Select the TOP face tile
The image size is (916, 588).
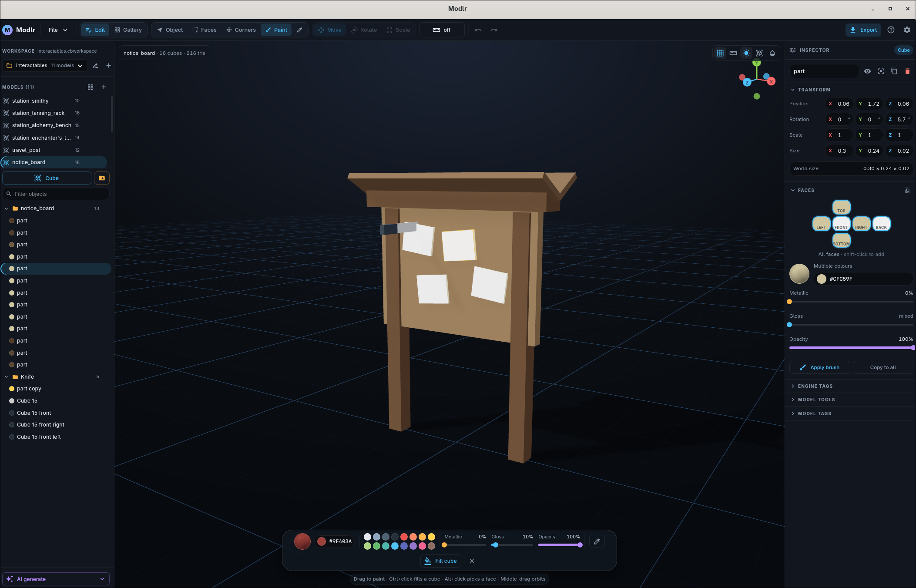841,207
